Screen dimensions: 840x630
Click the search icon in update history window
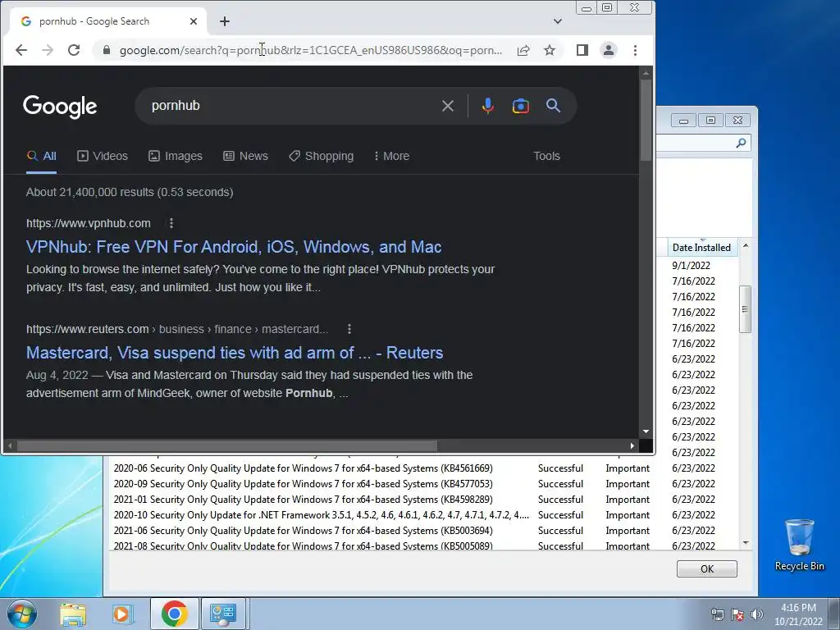click(741, 143)
